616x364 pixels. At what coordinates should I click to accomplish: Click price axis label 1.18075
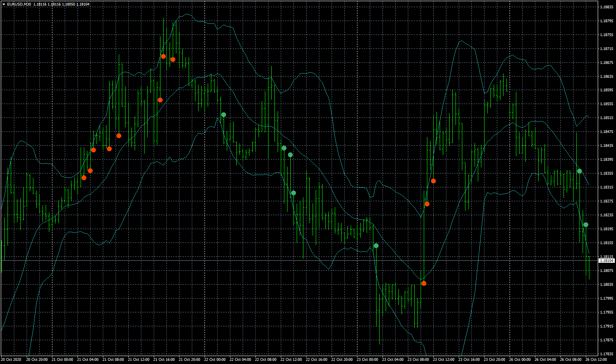[x=606, y=271]
